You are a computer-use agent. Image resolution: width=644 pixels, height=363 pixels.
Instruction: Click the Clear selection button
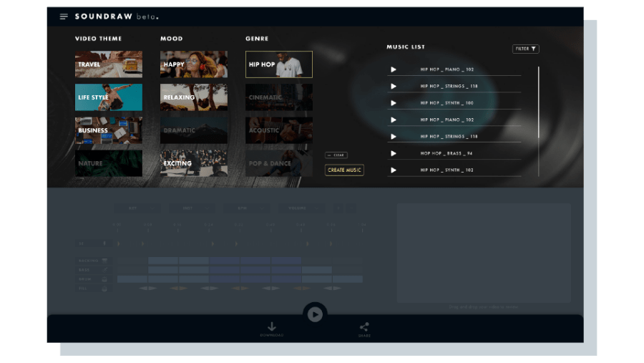[x=336, y=155]
